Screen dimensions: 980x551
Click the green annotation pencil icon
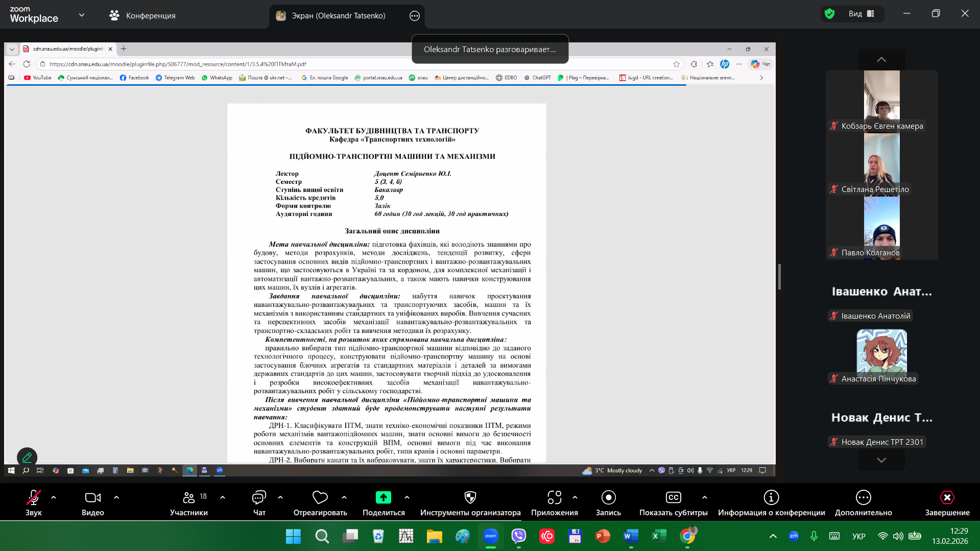27,457
